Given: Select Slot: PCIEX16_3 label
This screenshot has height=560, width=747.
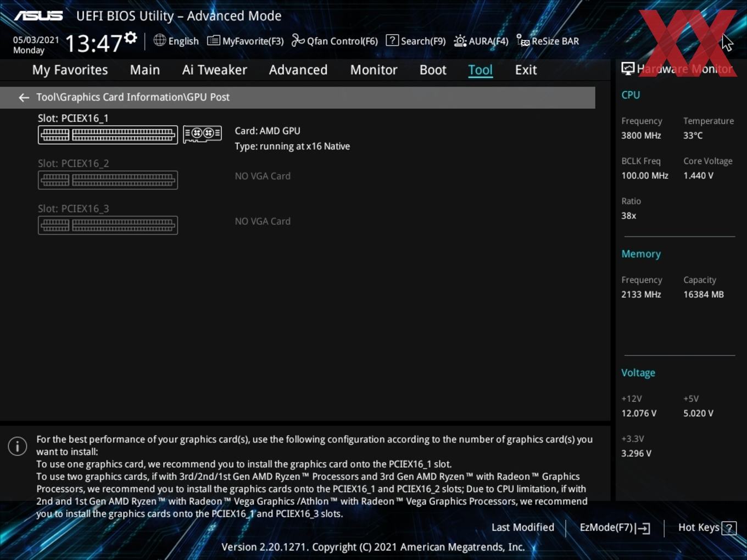Looking at the screenshot, I should click(x=73, y=209).
